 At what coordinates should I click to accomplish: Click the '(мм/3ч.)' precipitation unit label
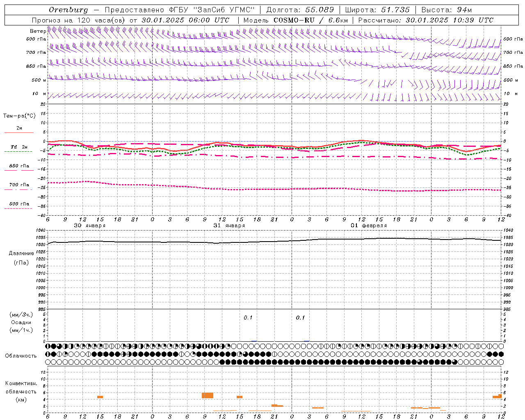point(21,315)
